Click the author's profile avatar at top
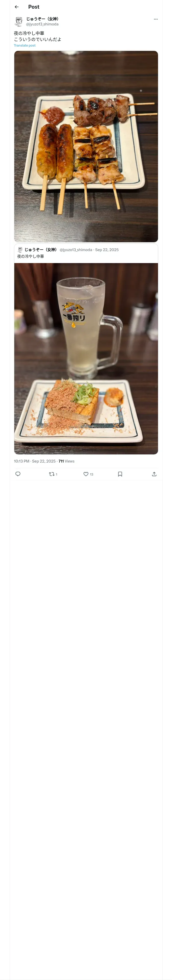The width and height of the screenshot is (172, 980). click(19, 21)
